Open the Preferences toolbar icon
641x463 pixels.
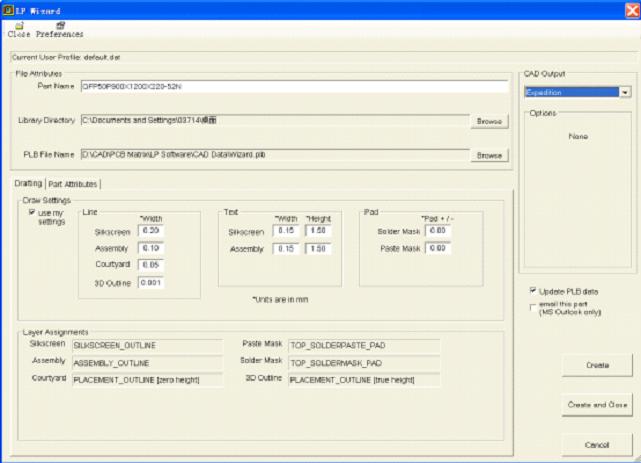click(60, 25)
